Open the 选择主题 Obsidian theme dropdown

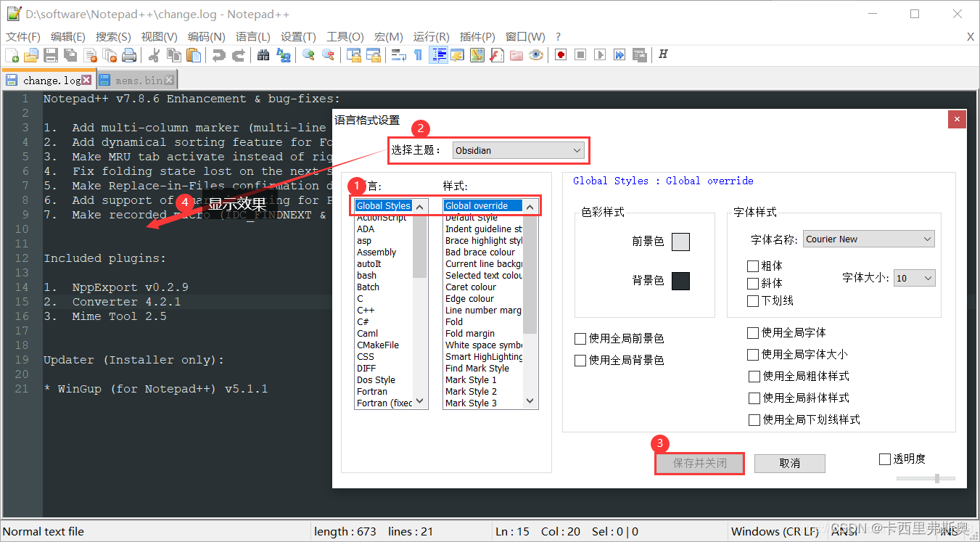518,150
